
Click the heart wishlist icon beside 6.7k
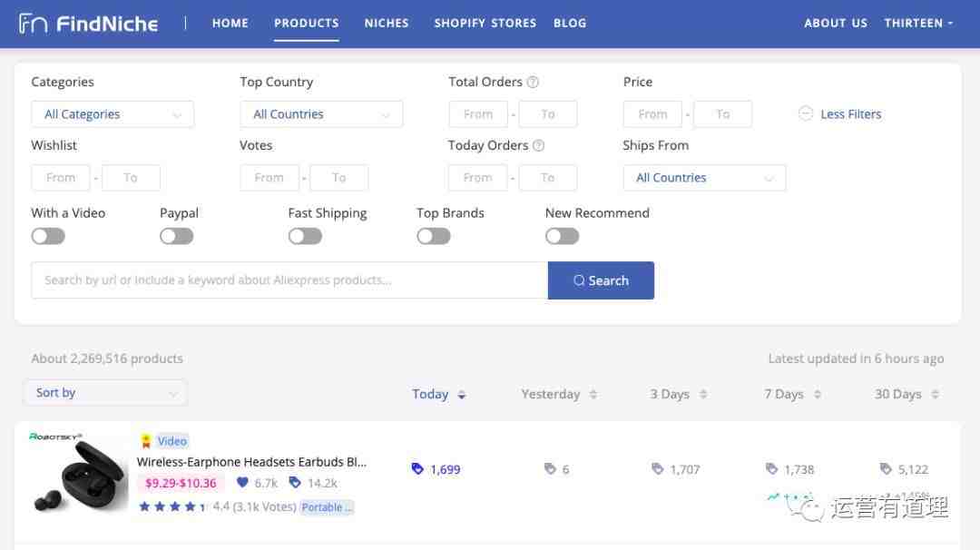(242, 483)
